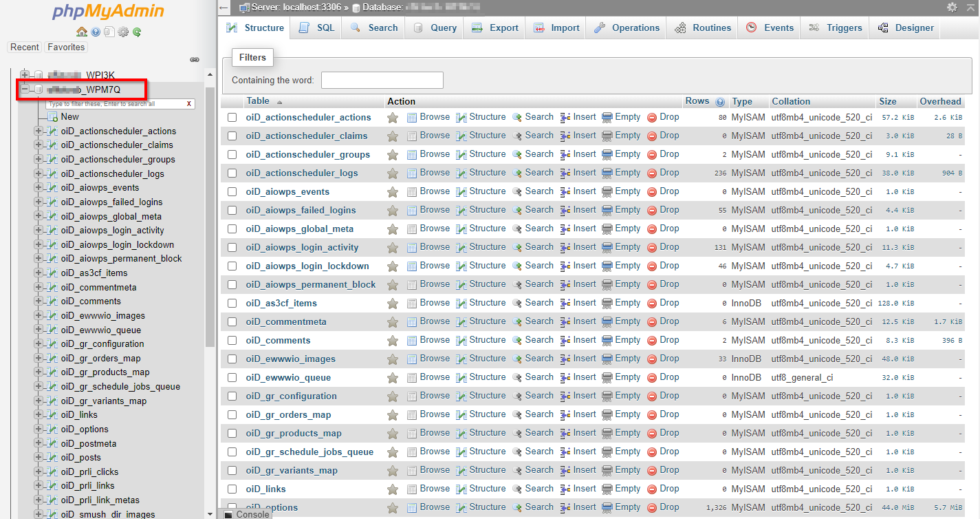Select the oiD_links row checkbox
This screenshot has width=980, height=519.
[x=232, y=489]
